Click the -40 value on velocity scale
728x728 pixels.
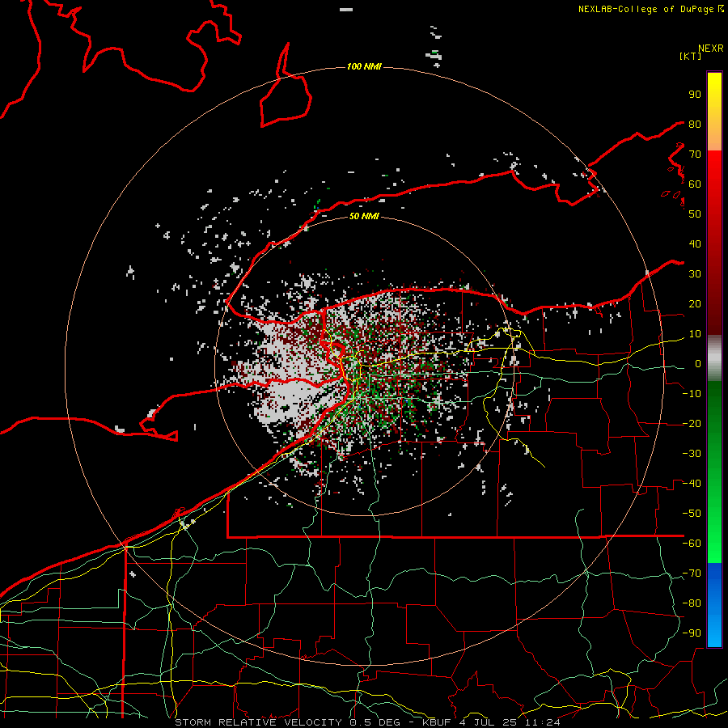point(692,484)
